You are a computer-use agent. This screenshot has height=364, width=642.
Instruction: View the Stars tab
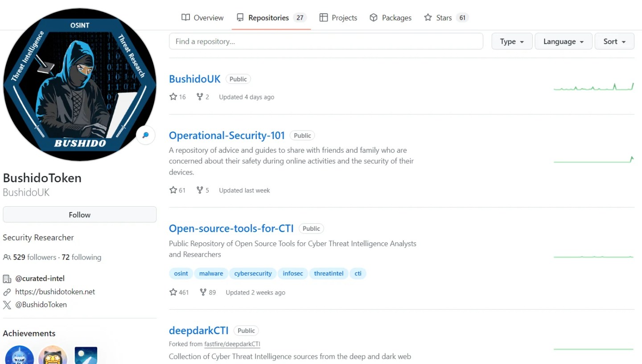(x=446, y=18)
